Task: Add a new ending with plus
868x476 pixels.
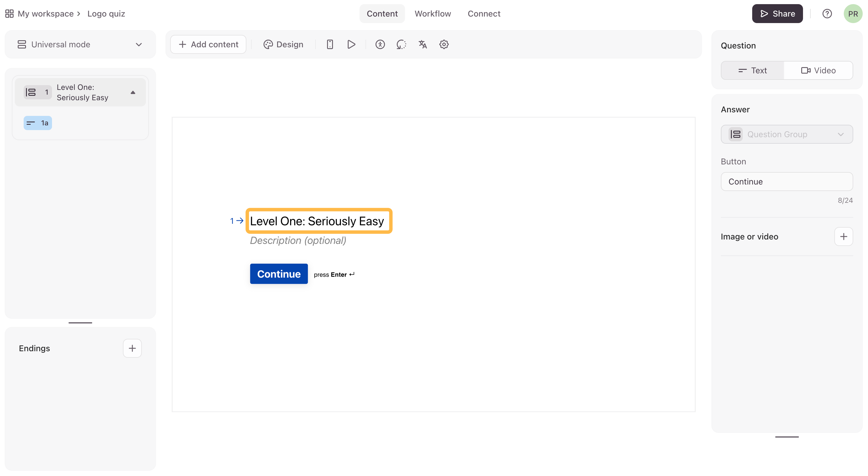Action: 132,348
